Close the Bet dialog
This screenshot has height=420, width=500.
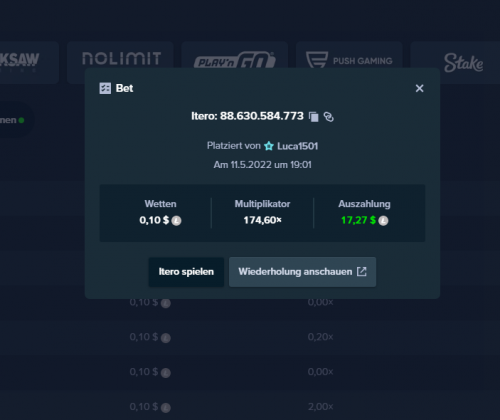tap(419, 88)
